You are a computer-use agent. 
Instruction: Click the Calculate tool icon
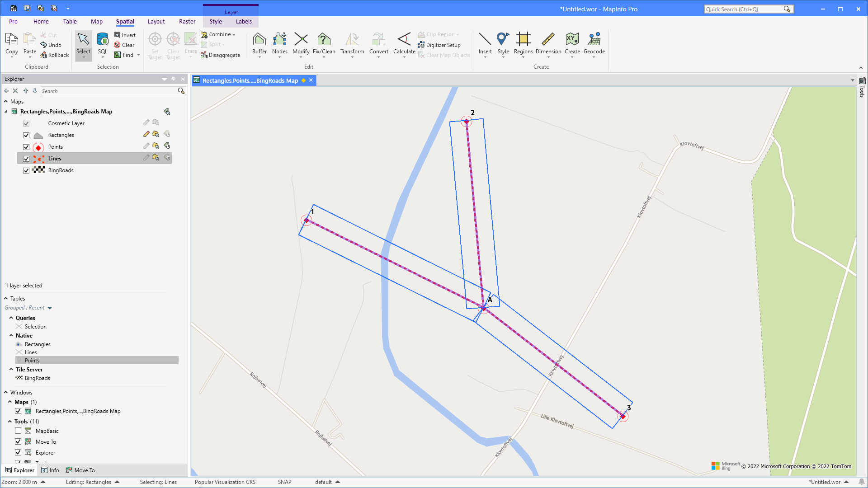[x=404, y=40]
